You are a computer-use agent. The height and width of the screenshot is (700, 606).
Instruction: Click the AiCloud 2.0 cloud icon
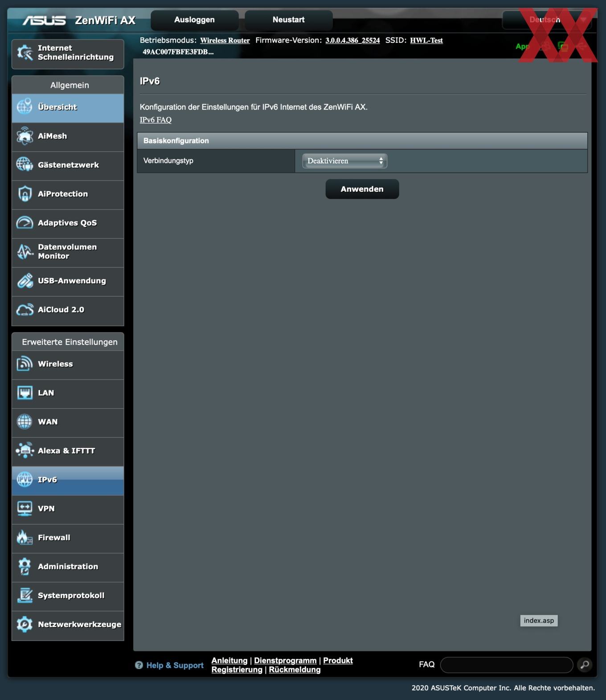coord(25,310)
